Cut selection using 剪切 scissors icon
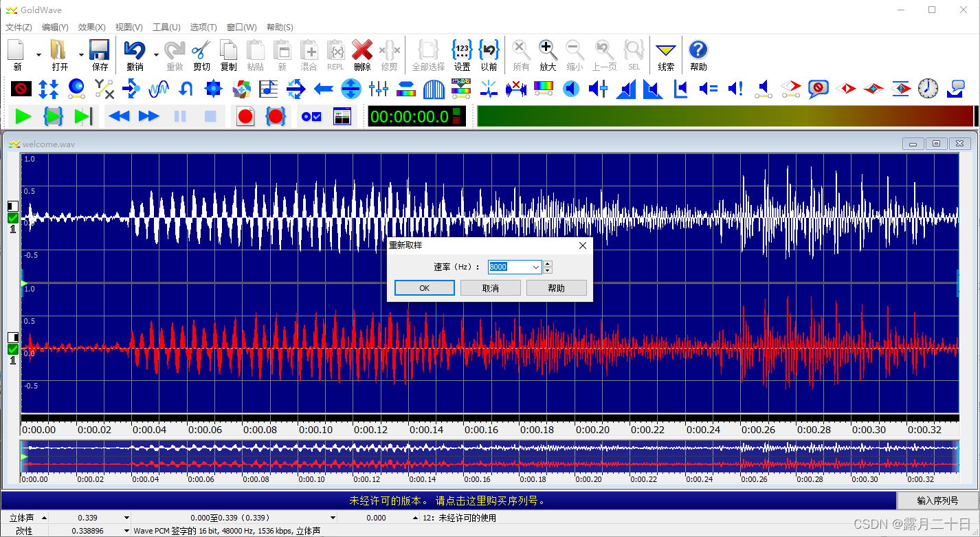This screenshot has height=537, width=980. coord(201,50)
